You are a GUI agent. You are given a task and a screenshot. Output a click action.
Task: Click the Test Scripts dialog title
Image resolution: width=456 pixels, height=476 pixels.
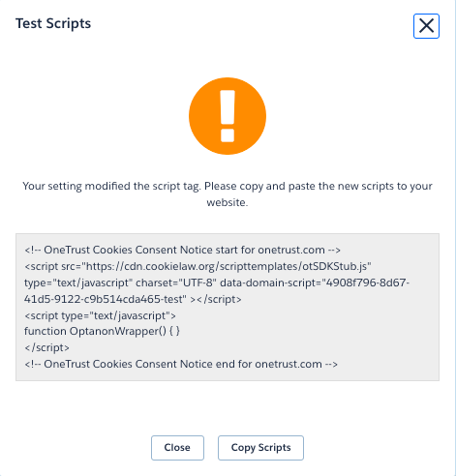coord(53,23)
